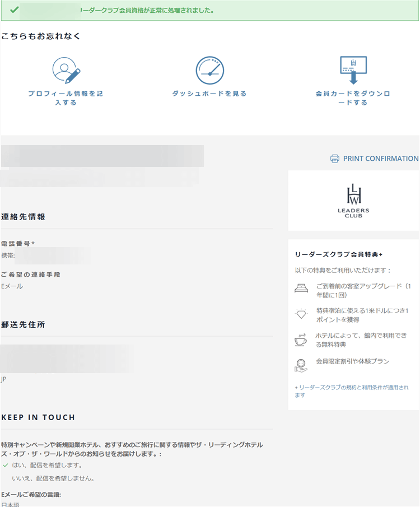Open ダッシュボードを見る link
This screenshot has height=507, width=420.
209,94
